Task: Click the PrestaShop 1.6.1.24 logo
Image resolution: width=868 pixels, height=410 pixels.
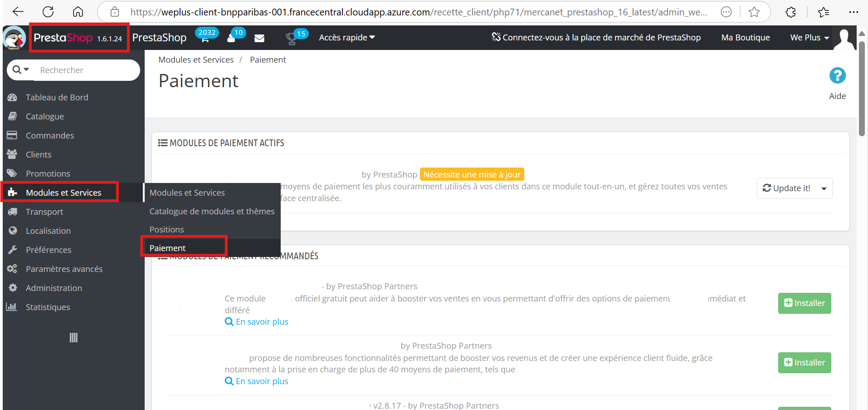Action: (78, 38)
